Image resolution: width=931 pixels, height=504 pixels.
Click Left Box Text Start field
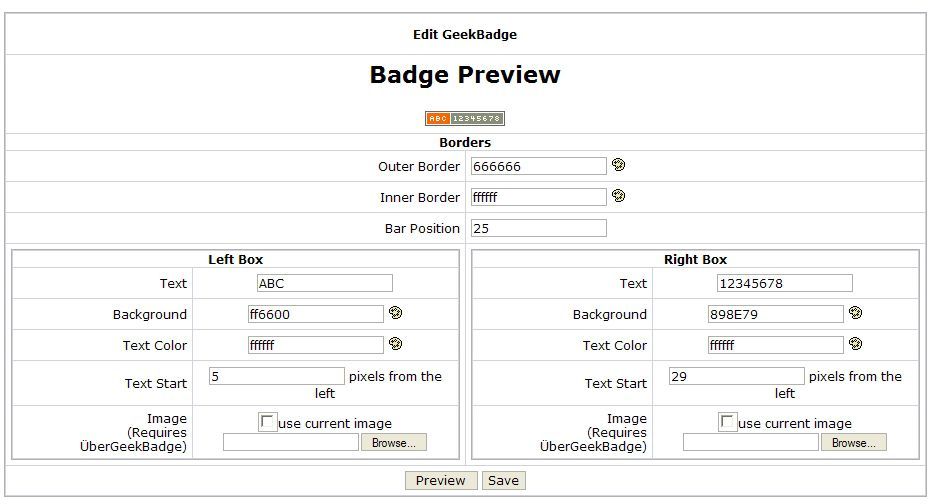pos(276,376)
